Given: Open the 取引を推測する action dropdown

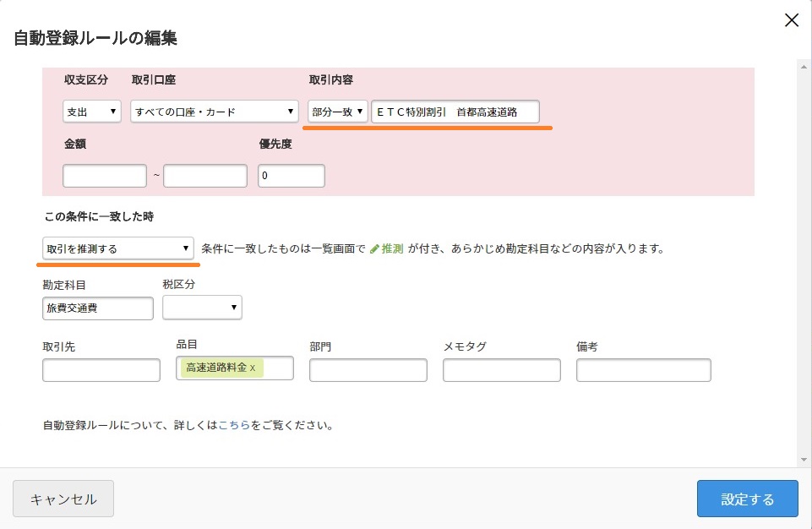Looking at the screenshot, I should click(x=118, y=248).
